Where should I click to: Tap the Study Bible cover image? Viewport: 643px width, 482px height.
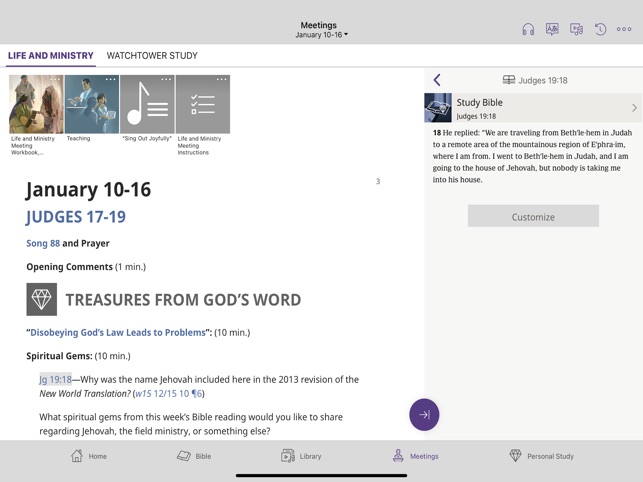click(438, 108)
